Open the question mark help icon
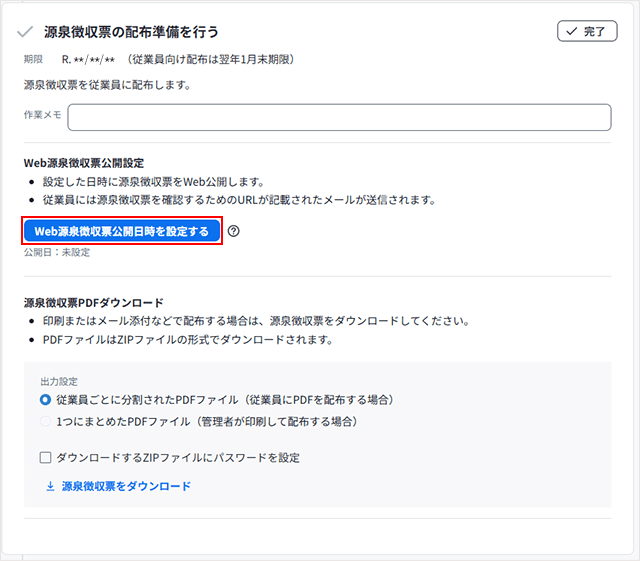640x561 pixels. tap(234, 231)
